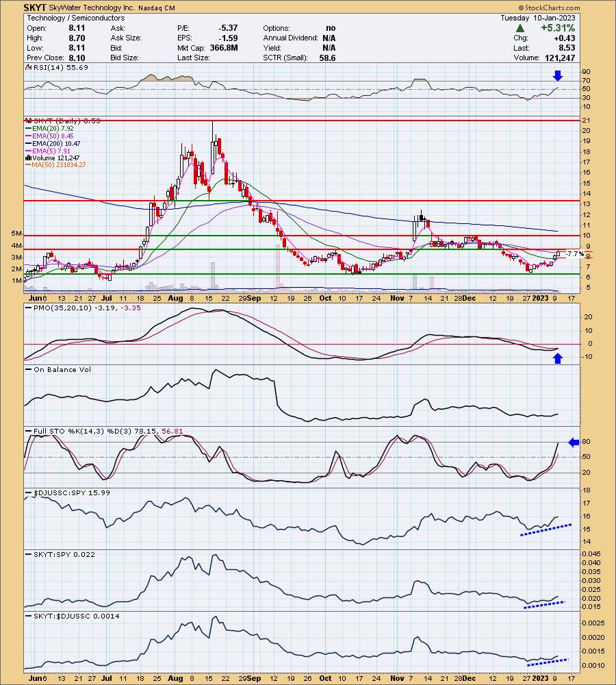Click the SKYT ticker symbol
Viewport: 616px width, 685px height.
[x=35, y=8]
